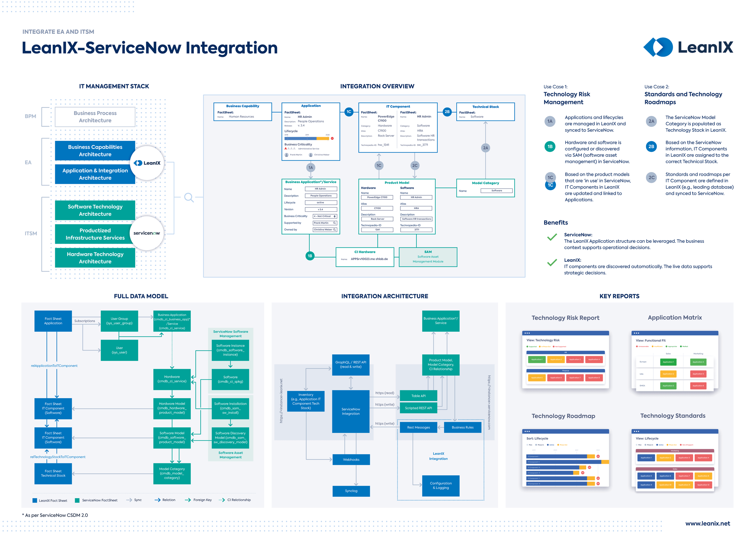This screenshot has height=534, width=756.
Task: Click grey 2A badge above Model Category
Action: click(x=485, y=148)
